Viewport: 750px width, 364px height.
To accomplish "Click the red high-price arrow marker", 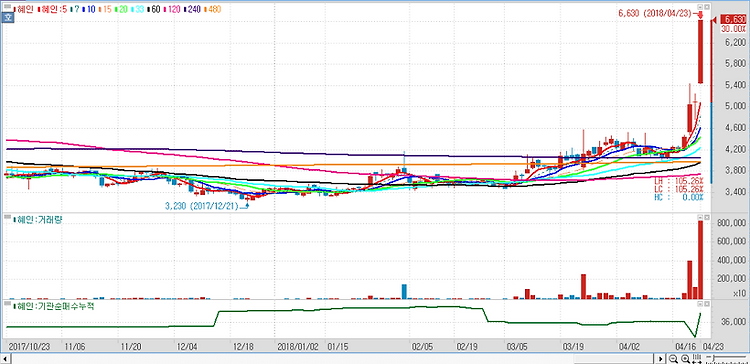I will coord(700,15).
